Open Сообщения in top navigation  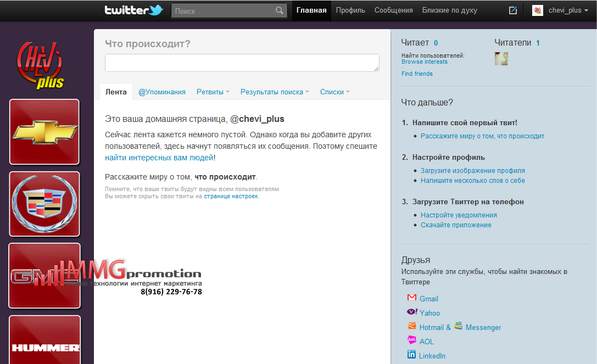[393, 10]
